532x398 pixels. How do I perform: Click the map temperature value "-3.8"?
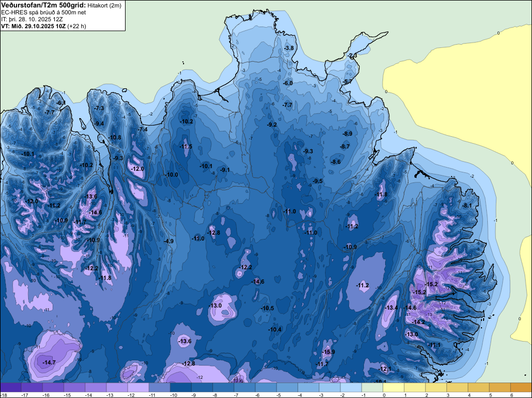[x=288, y=48]
